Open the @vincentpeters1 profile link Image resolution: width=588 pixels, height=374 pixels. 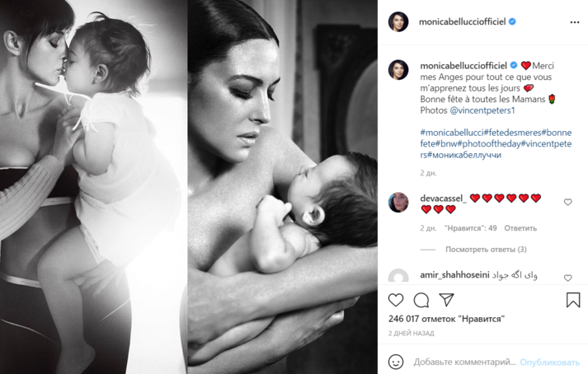click(482, 110)
